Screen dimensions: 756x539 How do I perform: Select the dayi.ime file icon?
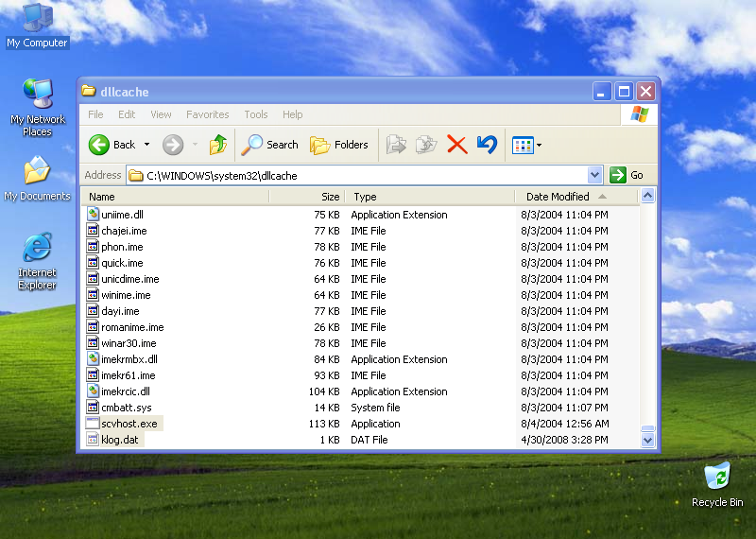93,310
